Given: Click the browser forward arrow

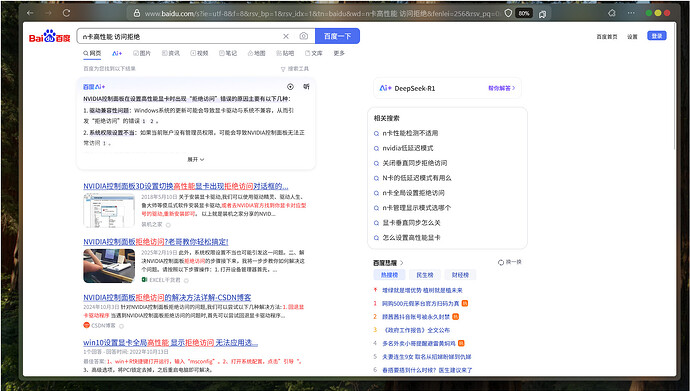Looking at the screenshot, I should pyautogui.click(x=48, y=13).
